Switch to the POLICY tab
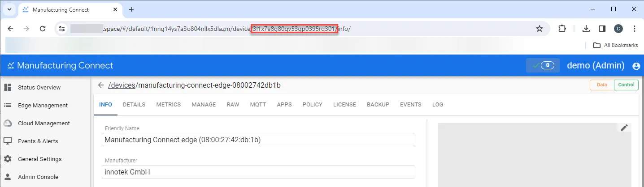 tap(313, 105)
